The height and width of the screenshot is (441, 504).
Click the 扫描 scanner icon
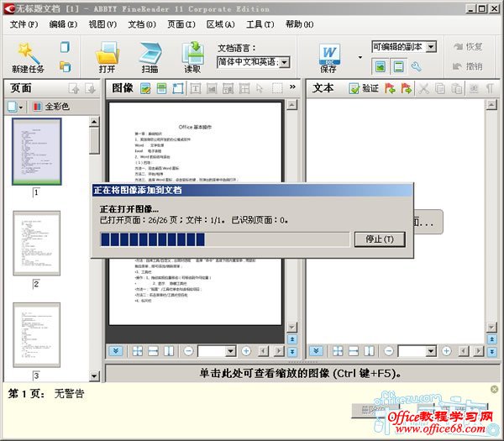pyautogui.click(x=150, y=52)
